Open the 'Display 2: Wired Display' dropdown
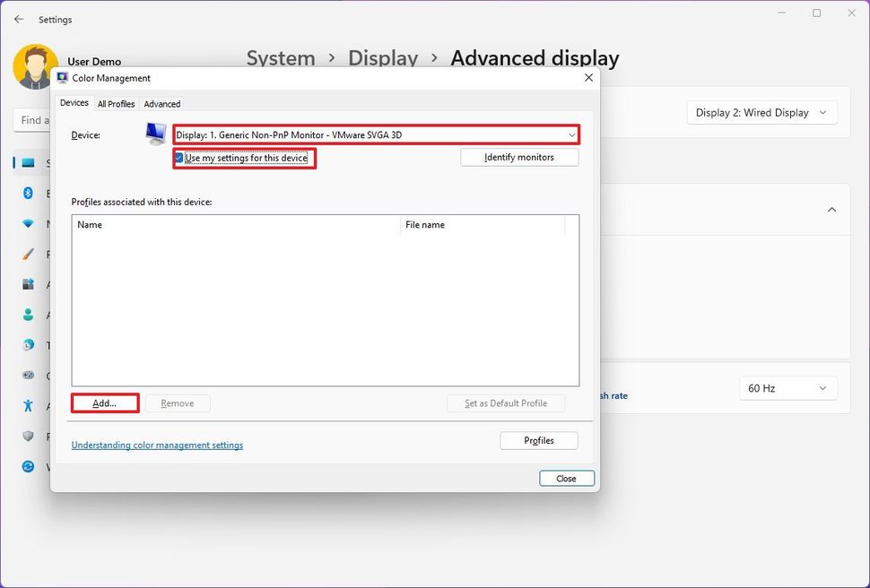The width and height of the screenshot is (870, 588). (x=762, y=113)
